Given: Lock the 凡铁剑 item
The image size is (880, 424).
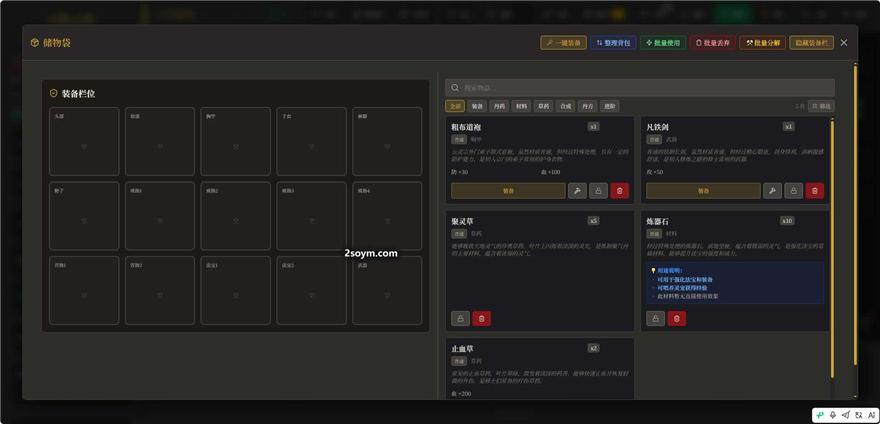Looking at the screenshot, I should coord(794,191).
